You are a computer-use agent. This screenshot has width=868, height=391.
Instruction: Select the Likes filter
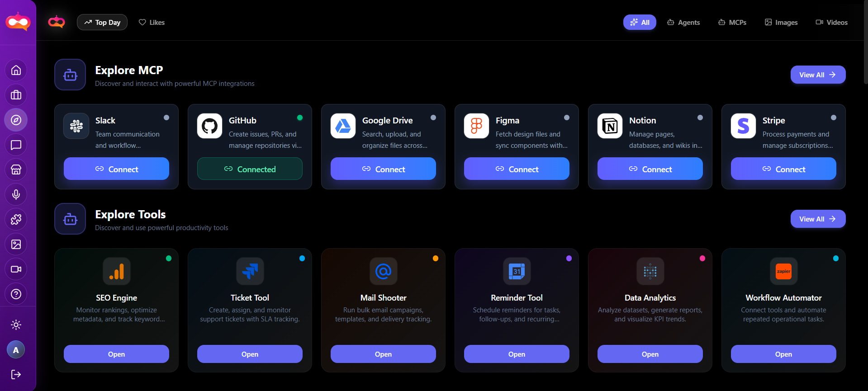click(152, 22)
